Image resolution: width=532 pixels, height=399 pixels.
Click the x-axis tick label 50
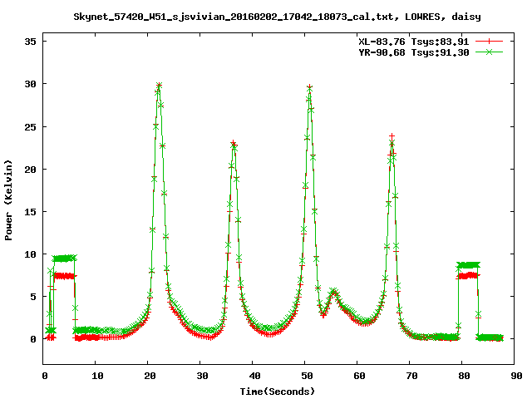[307, 376]
